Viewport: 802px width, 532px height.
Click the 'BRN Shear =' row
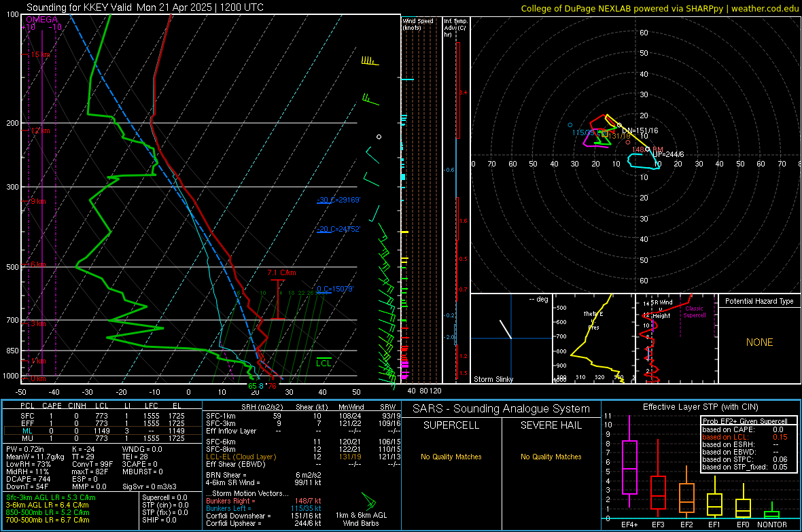(264, 475)
